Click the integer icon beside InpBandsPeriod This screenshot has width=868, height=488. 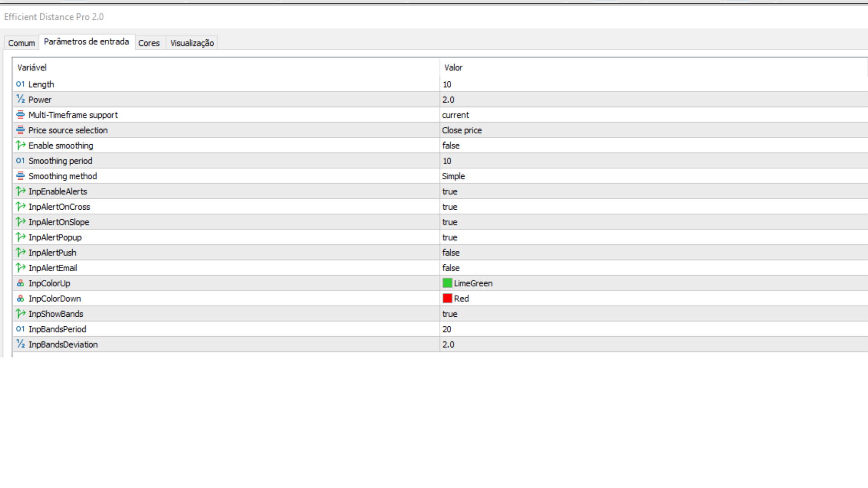click(20, 329)
